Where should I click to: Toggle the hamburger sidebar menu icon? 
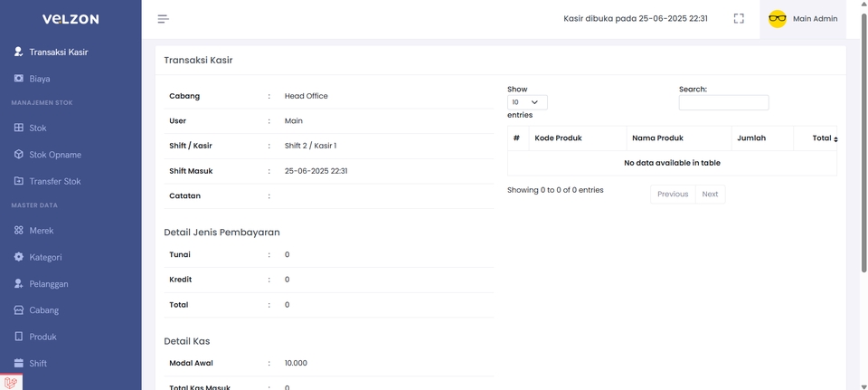[164, 19]
